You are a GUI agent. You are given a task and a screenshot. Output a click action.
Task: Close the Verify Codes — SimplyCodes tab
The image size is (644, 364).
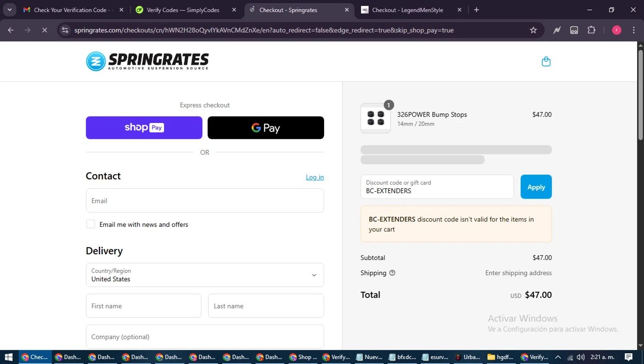(234, 10)
